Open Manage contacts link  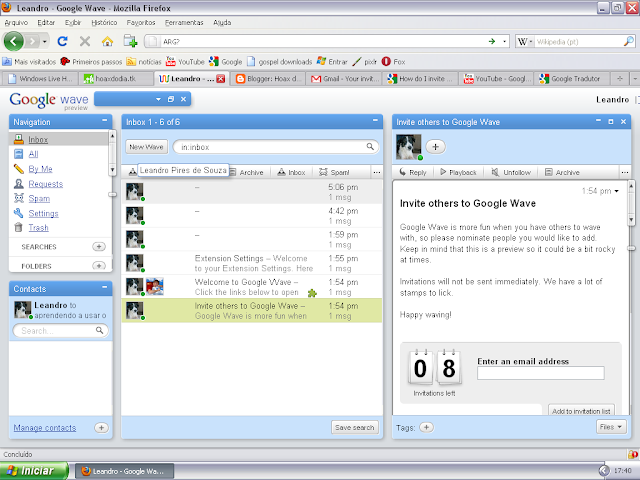(45, 427)
